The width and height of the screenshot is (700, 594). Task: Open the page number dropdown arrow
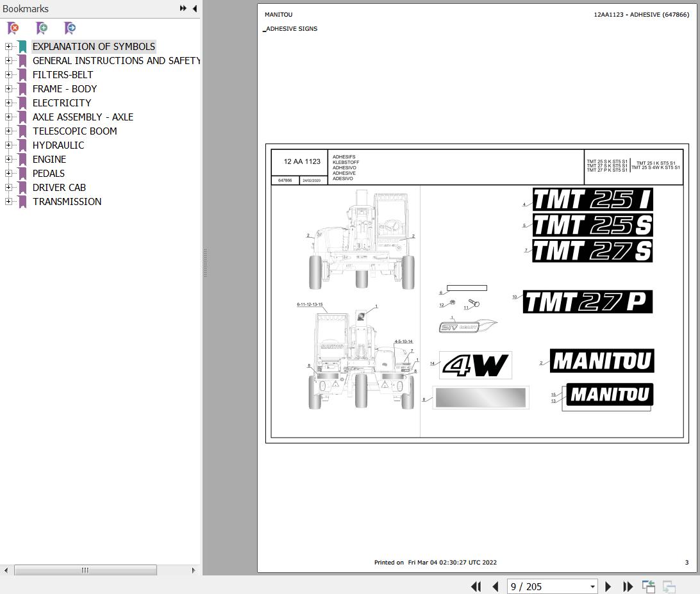click(x=592, y=587)
